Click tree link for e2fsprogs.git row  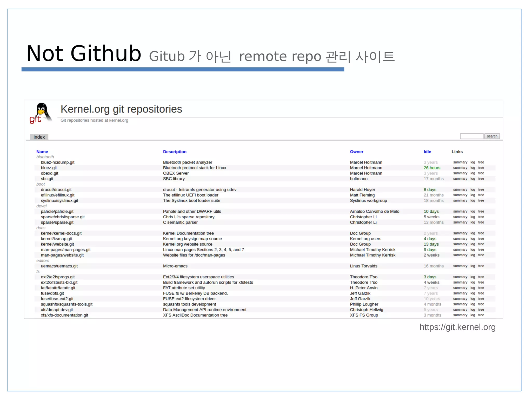coord(481,277)
